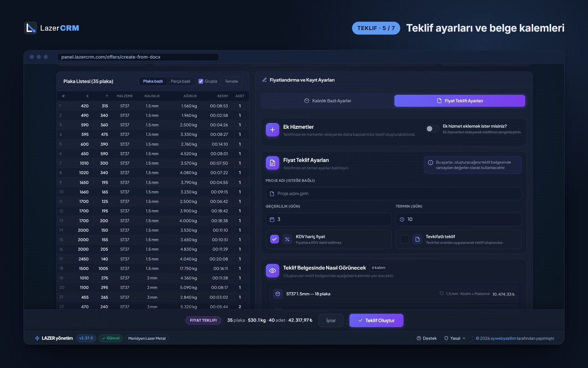588x368 pixels.
Task: Click the Geçerlilik (gün) field showing 3
Action: pos(329,219)
